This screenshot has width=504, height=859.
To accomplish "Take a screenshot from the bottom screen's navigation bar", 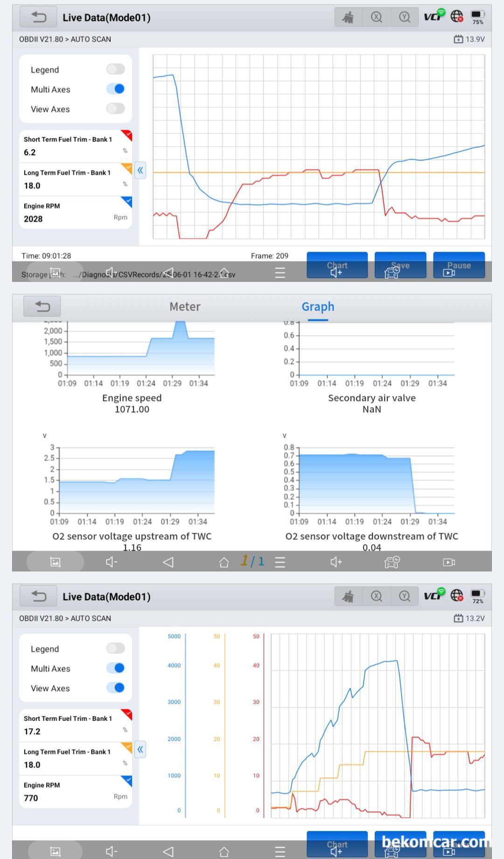I will pyautogui.click(x=55, y=852).
